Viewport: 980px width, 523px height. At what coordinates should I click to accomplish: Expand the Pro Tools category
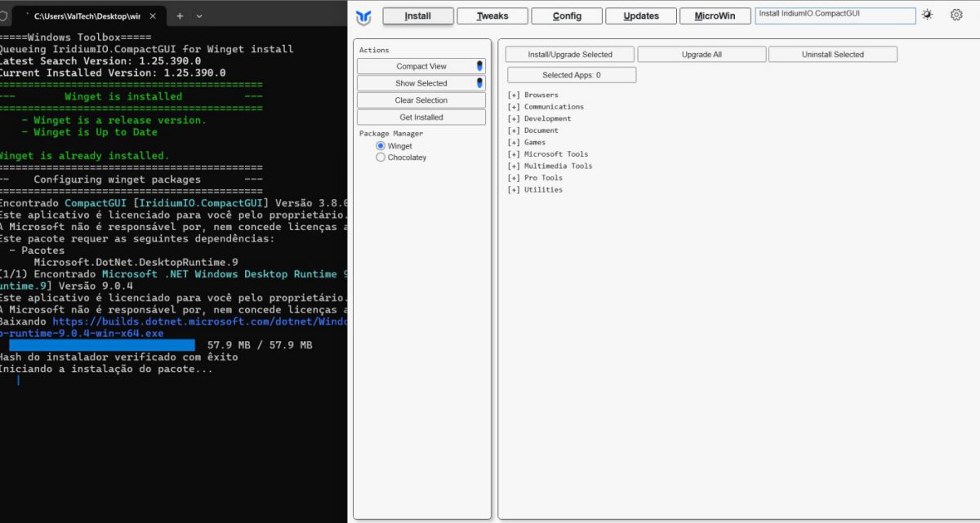535,178
